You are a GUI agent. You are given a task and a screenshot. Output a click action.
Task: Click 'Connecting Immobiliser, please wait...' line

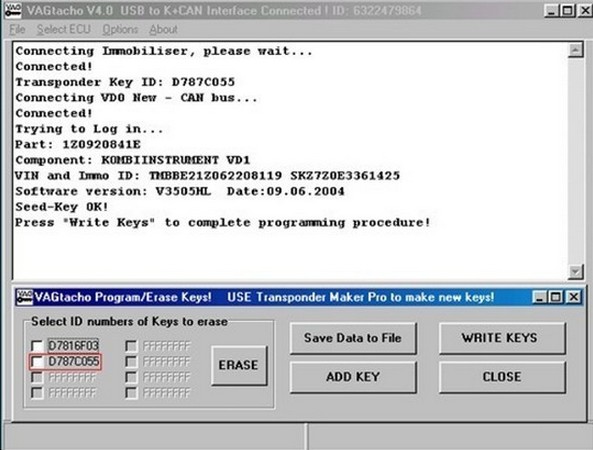tap(164, 51)
